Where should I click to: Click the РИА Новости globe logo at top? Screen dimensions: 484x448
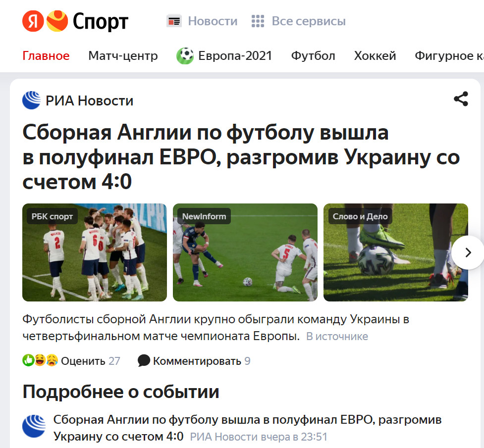[32, 100]
